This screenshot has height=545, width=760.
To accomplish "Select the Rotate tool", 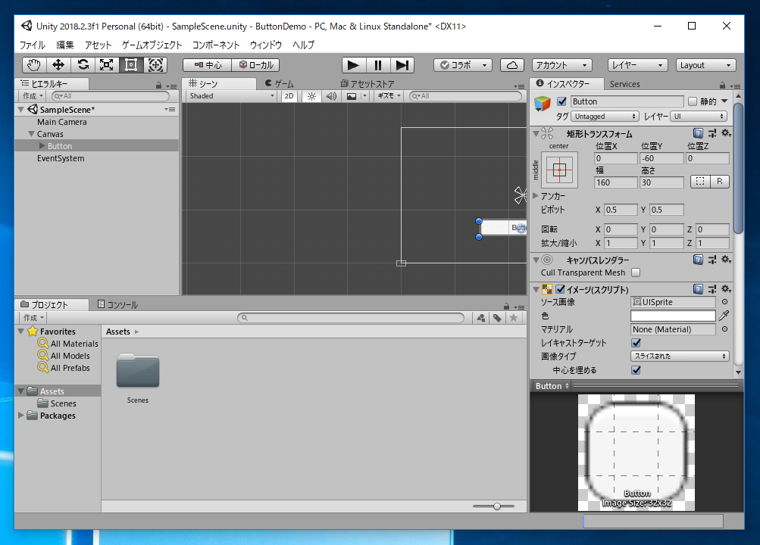I will pyautogui.click(x=83, y=65).
